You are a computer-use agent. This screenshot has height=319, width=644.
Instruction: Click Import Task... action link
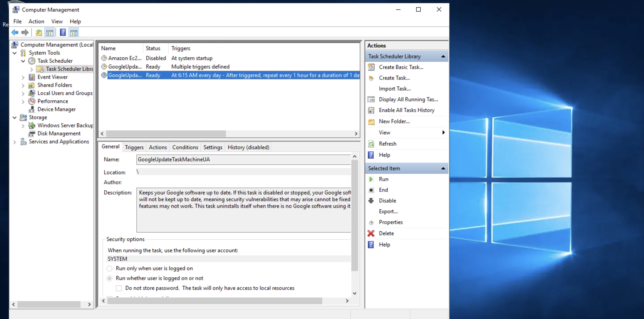pos(395,88)
